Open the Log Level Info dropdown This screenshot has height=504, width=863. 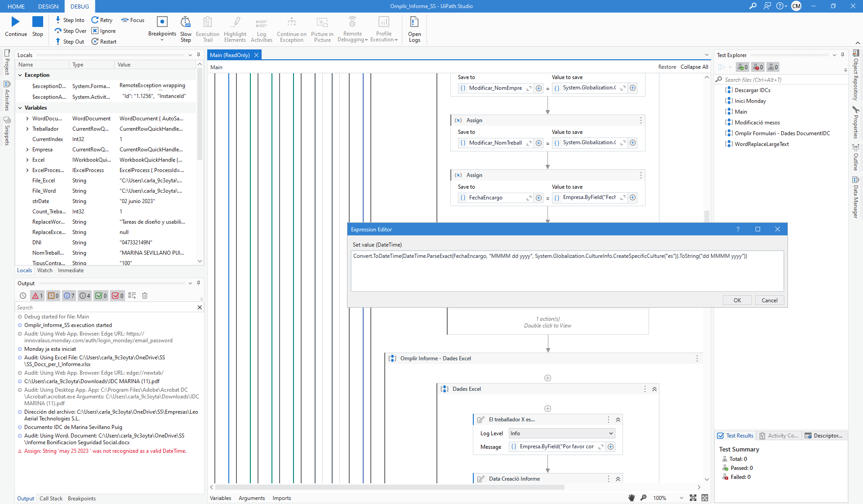pos(561,433)
